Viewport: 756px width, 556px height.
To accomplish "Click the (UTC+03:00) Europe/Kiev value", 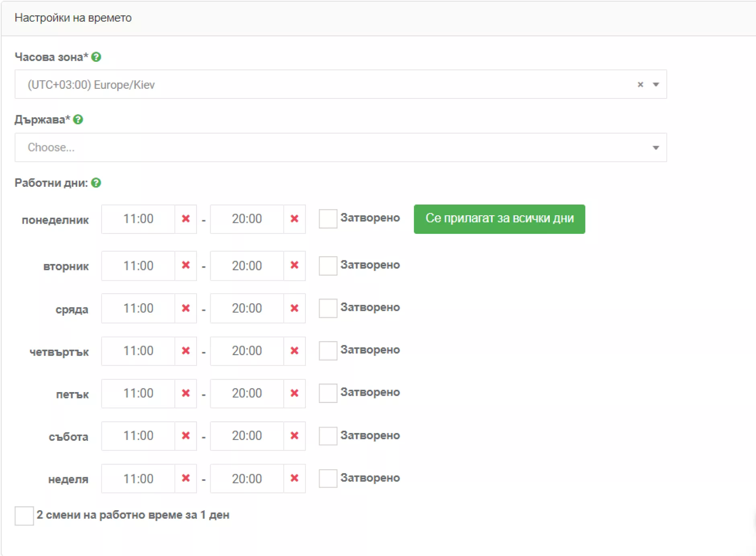I will 91,85.
